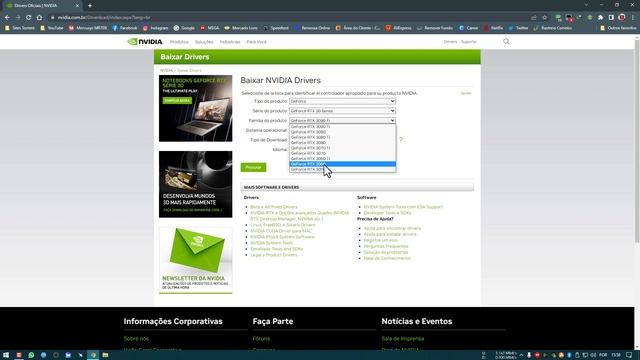Open the Outros favoritos bookmarks folder

[x=618, y=28]
